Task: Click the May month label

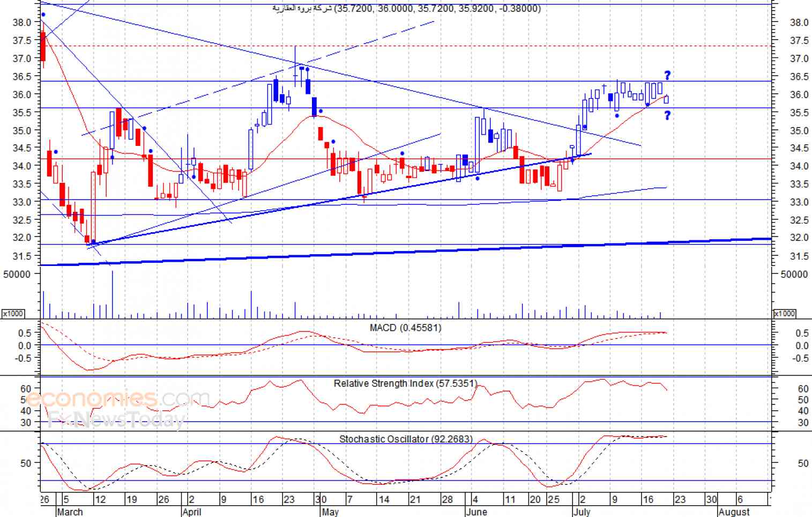Action: [x=330, y=512]
